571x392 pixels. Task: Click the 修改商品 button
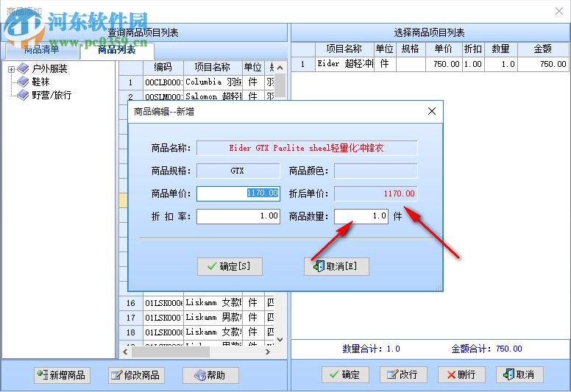(136, 375)
